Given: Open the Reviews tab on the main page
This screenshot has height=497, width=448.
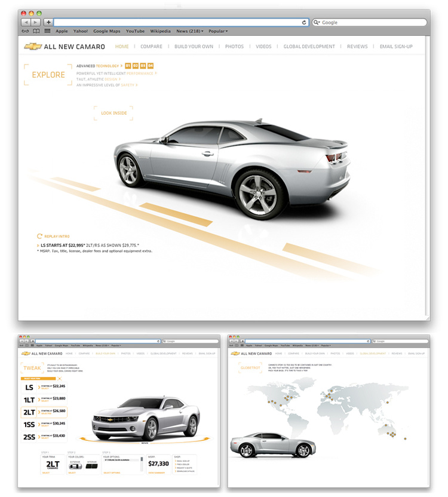Looking at the screenshot, I should pyautogui.click(x=357, y=47).
